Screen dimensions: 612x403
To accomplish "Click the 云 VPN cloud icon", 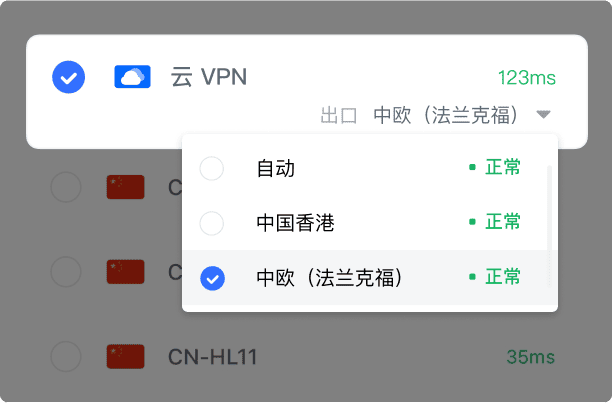I will pyautogui.click(x=132, y=76).
